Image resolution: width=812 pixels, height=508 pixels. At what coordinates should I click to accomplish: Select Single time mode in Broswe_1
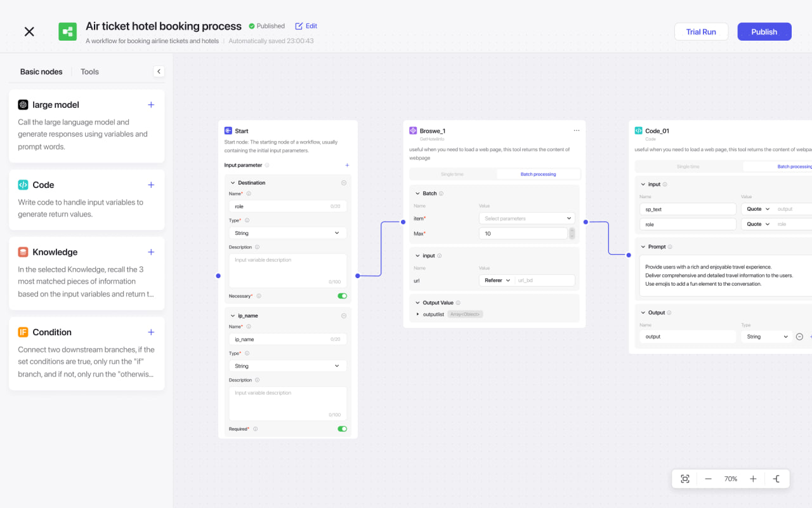[453, 174]
